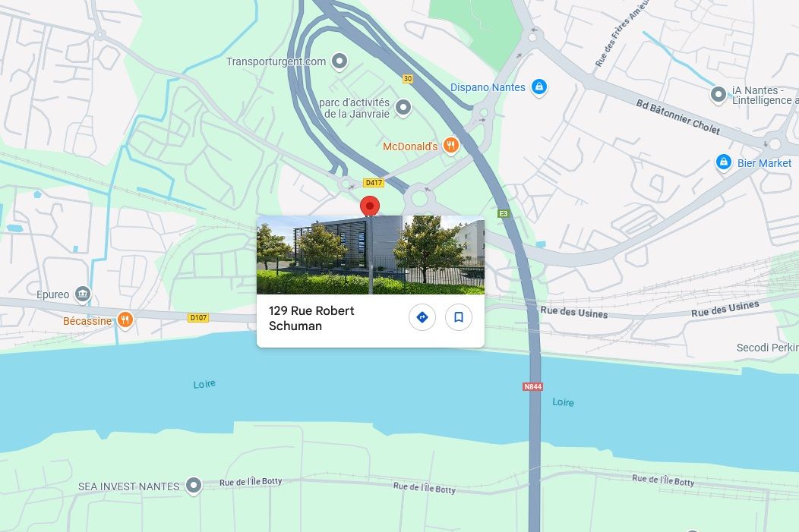Click the 129 Rue Robert Schuman title

(311, 318)
